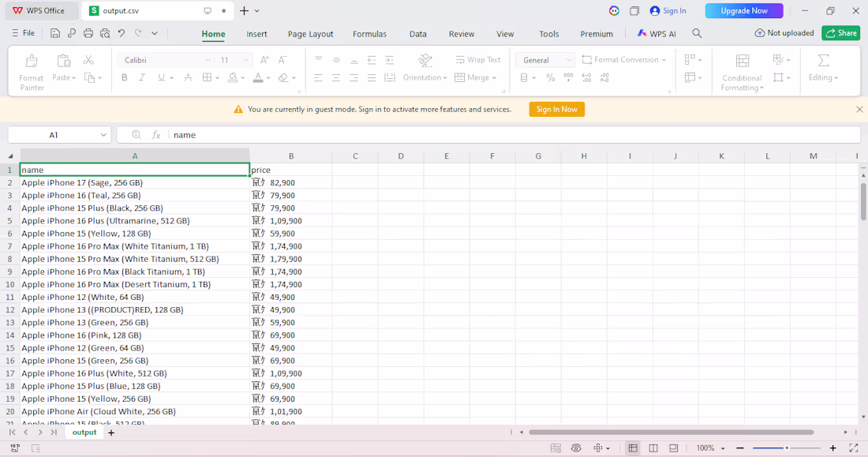868x457 pixels.
Task: Add a new sheet with plus icon
Action: click(111, 433)
